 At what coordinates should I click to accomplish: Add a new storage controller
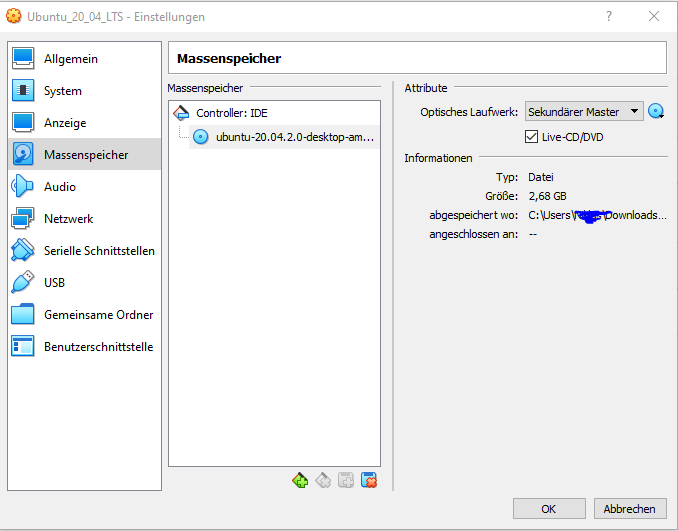pyautogui.click(x=300, y=480)
